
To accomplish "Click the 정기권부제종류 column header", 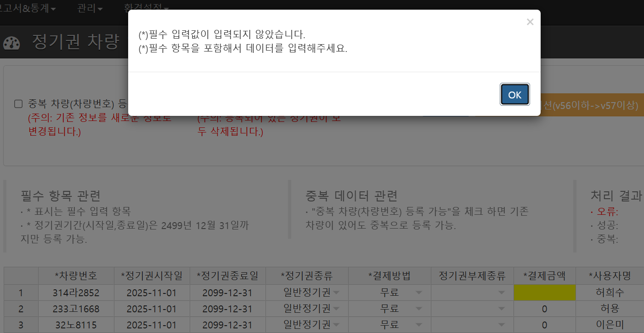I will click(472, 276).
